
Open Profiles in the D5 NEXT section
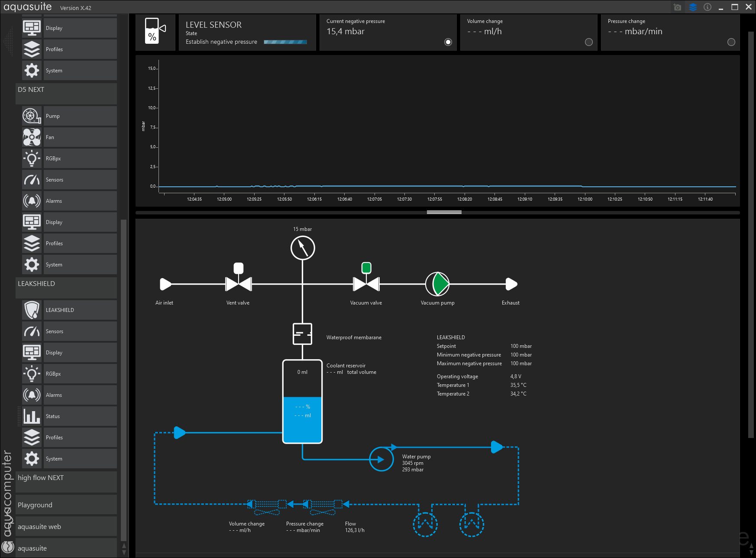[x=69, y=243]
